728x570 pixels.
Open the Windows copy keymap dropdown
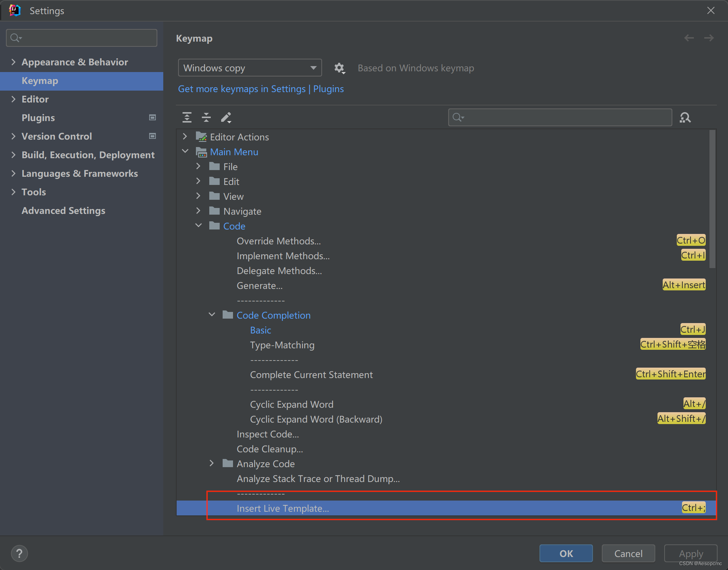(x=250, y=68)
